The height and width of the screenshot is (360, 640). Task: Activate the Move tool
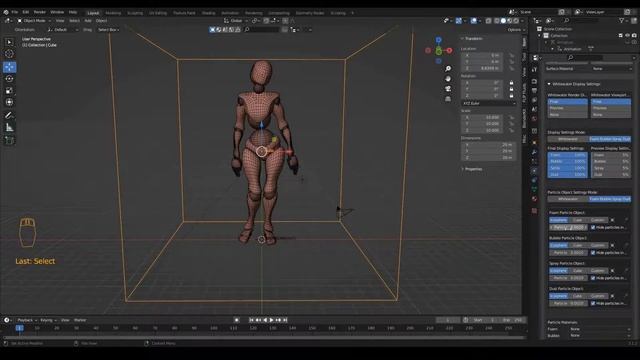pos(9,67)
